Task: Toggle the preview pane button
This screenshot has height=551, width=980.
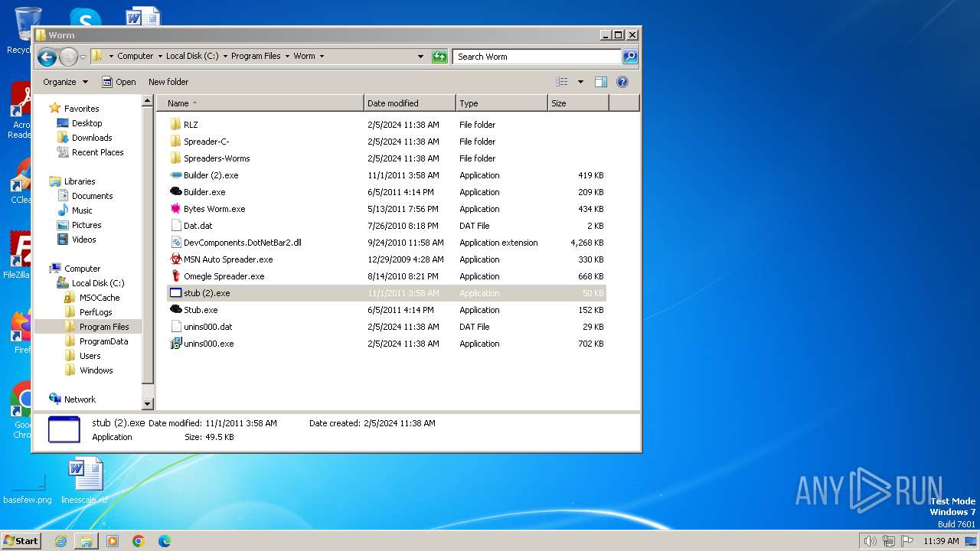Action: 601,82
